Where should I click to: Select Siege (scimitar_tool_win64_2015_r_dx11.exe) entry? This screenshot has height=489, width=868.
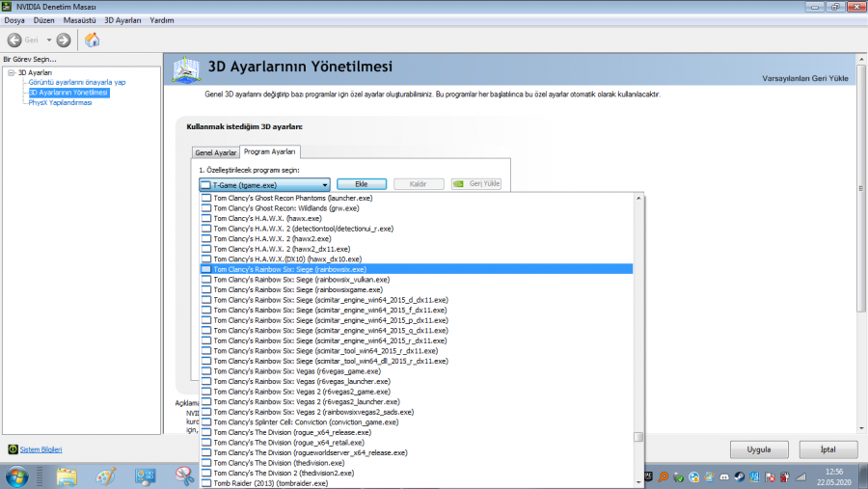tap(417, 350)
